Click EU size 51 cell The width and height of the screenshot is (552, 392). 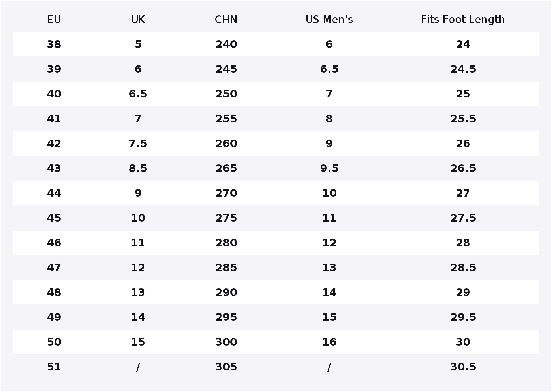[54, 367]
